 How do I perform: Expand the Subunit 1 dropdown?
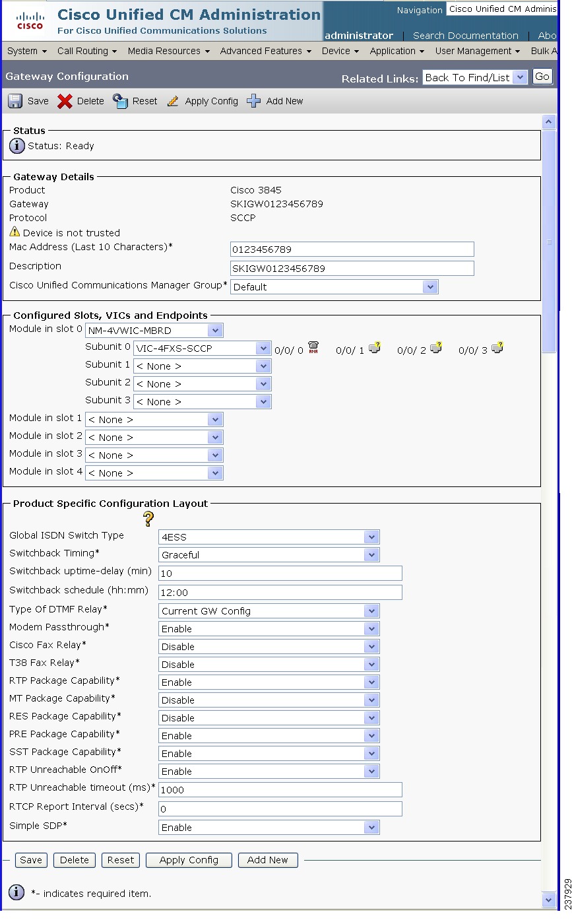point(263,366)
